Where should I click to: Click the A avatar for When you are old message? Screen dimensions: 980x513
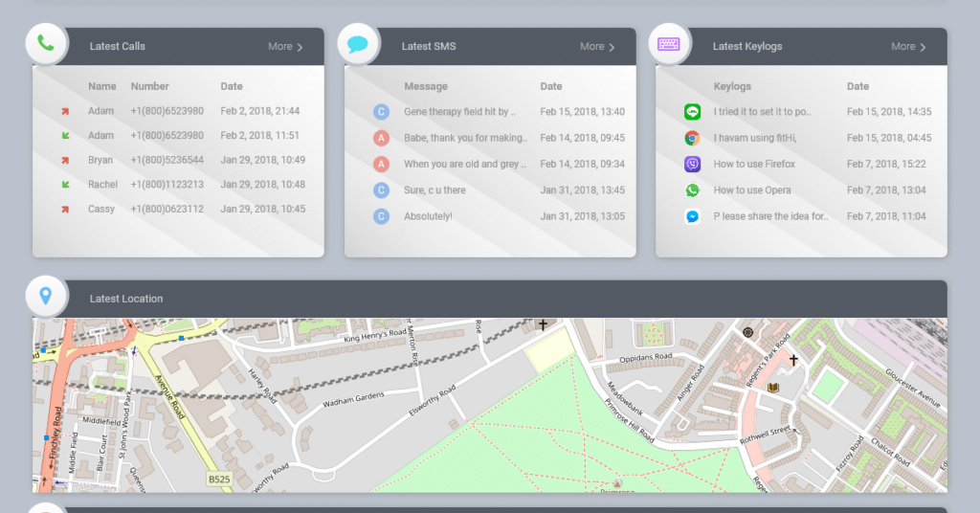(381, 165)
